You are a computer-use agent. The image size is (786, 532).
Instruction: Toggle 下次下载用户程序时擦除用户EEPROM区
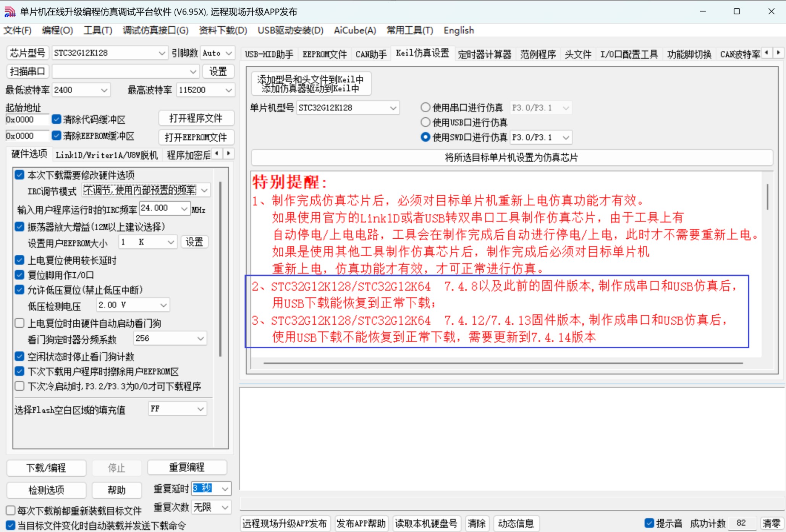pos(19,371)
